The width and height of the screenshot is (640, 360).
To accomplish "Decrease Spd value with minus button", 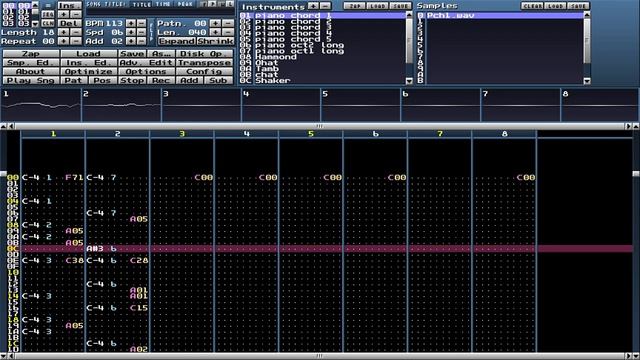I will [x=141, y=32].
